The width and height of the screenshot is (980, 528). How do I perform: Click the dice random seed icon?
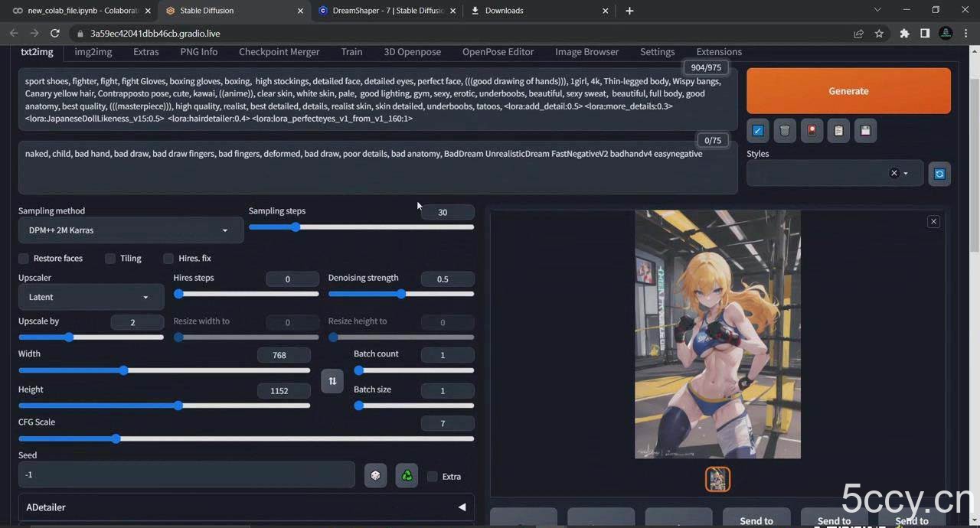375,475
